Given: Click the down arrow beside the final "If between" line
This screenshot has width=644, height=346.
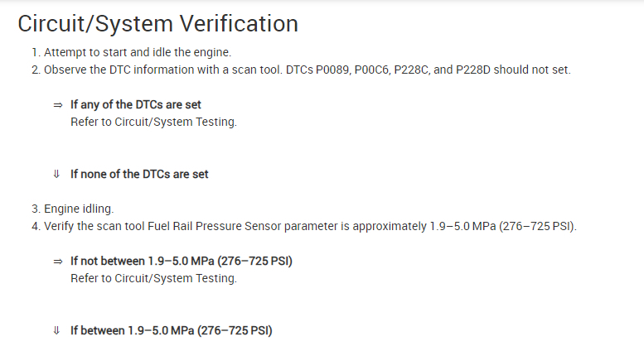Looking at the screenshot, I should click(x=57, y=330).
